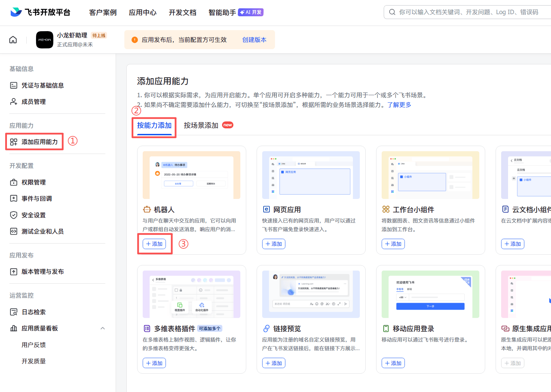Viewport: 551px width, 392px height.
Task: Click the 应用质量看板 chart icon
Action: pos(14,328)
